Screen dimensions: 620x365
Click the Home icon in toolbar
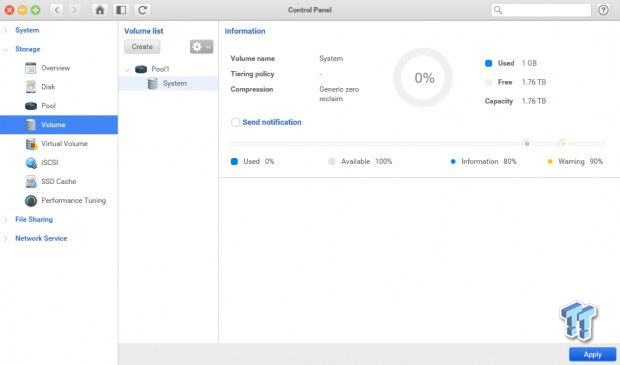(x=100, y=10)
